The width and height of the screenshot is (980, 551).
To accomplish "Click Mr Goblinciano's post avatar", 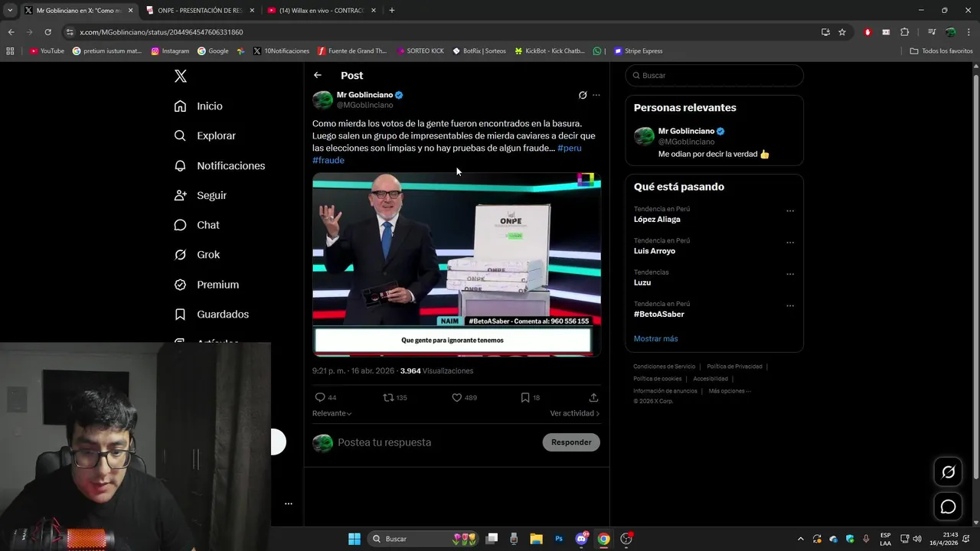I will pos(322,99).
